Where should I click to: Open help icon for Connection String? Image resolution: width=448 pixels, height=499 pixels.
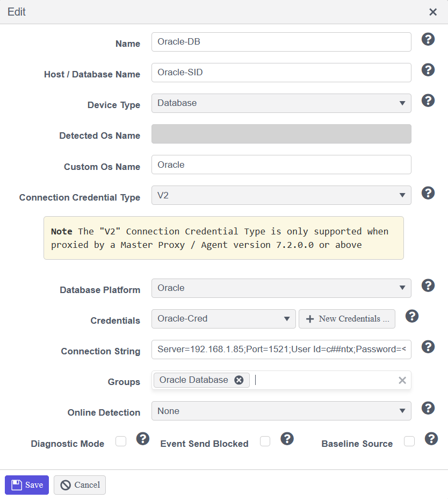point(428,347)
